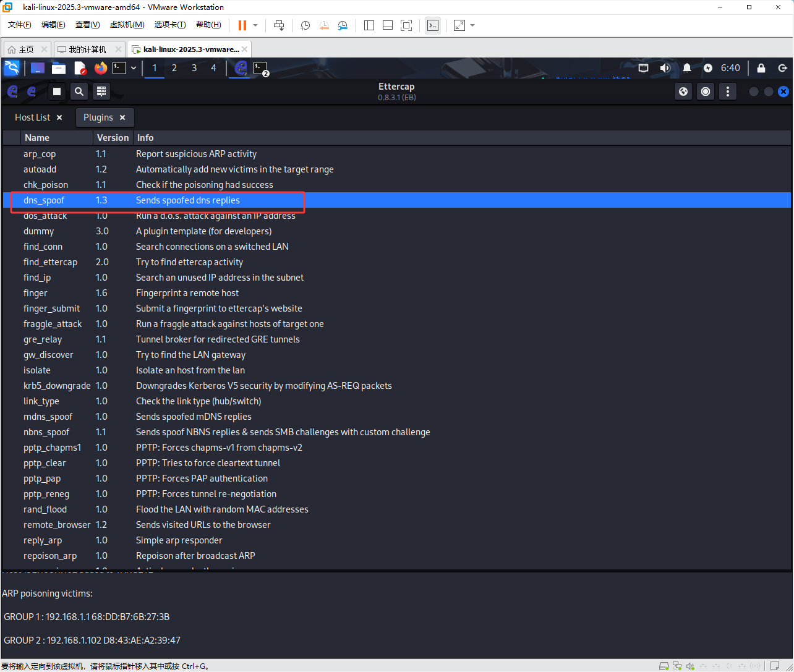Click the VMware revert snapshot icon
794x672 pixels.
324,25
